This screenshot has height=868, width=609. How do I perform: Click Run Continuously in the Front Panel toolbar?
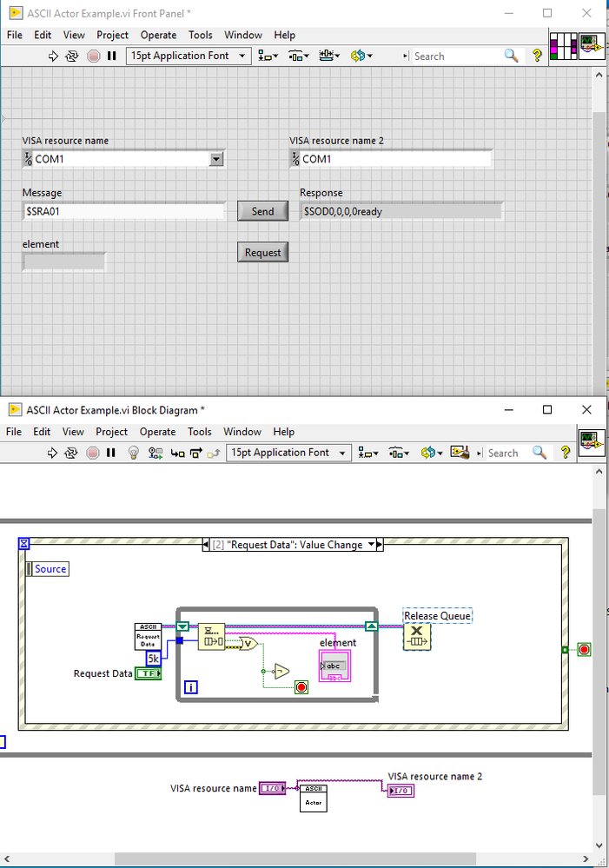click(x=72, y=56)
